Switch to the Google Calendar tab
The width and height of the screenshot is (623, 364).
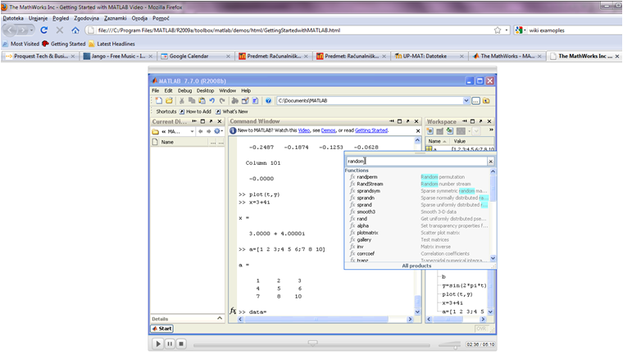196,56
